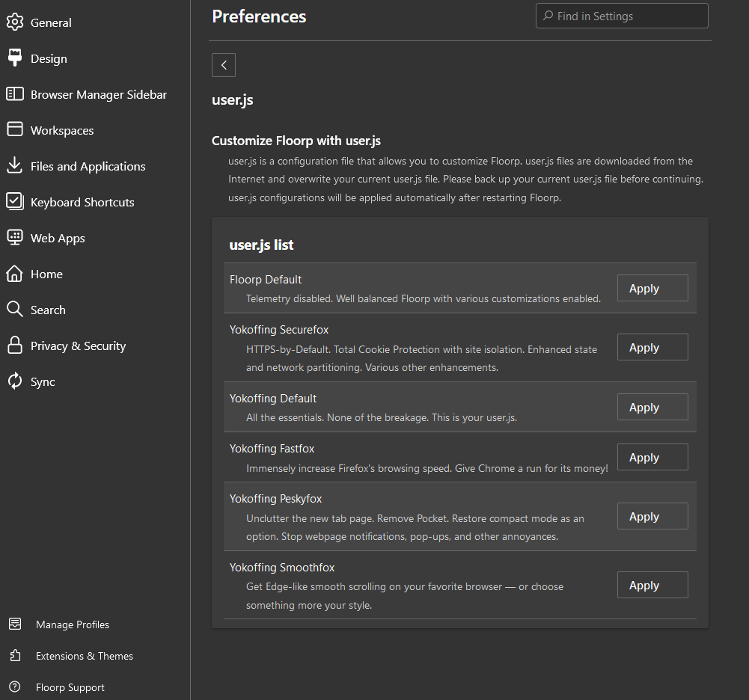Viewport: 749px width, 700px height.
Task: Open the Workspaces icon
Action: pyautogui.click(x=15, y=130)
